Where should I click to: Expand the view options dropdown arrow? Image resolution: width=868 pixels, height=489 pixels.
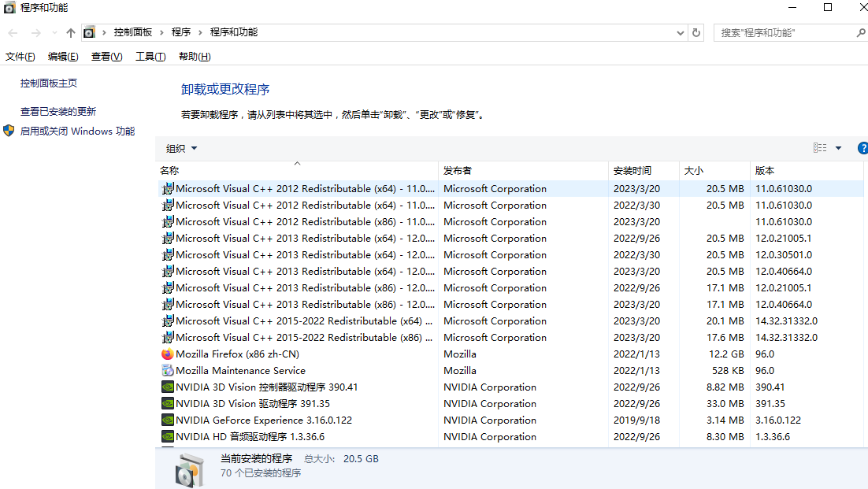click(839, 148)
